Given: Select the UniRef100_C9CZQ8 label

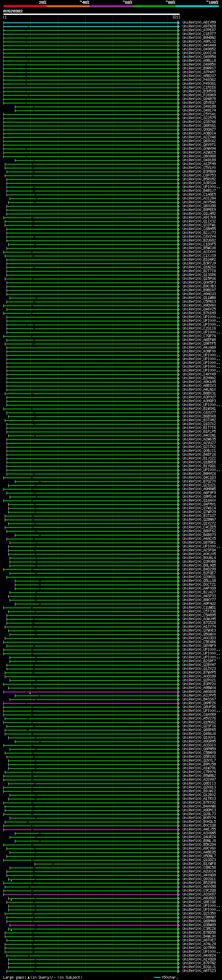Looking at the screenshot, I should [x=199, y=891].
